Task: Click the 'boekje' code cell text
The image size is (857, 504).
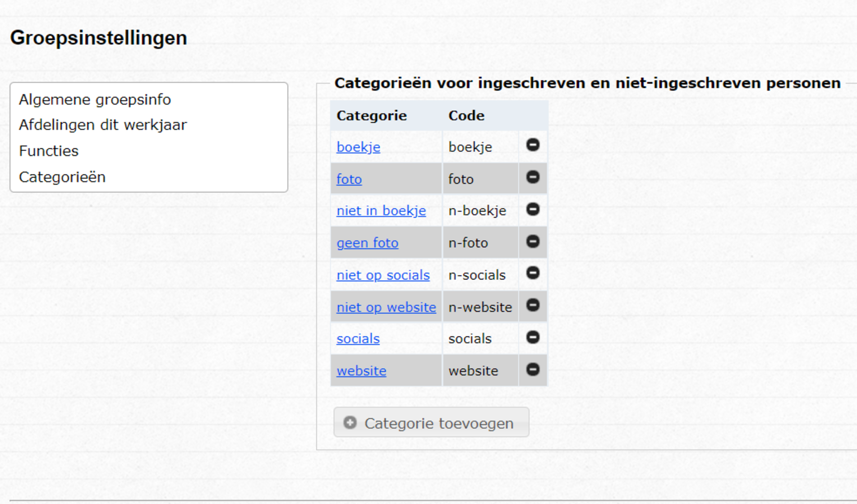Action: coord(470,147)
